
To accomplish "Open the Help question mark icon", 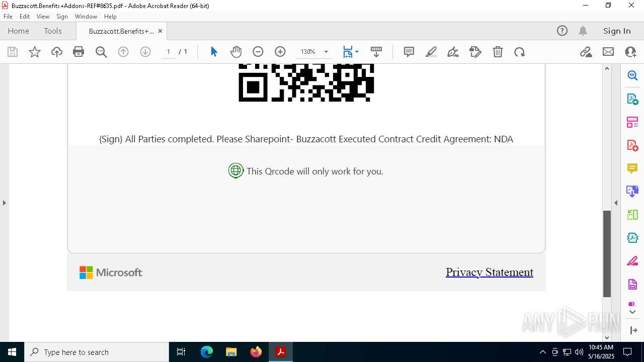I will 562,31.
